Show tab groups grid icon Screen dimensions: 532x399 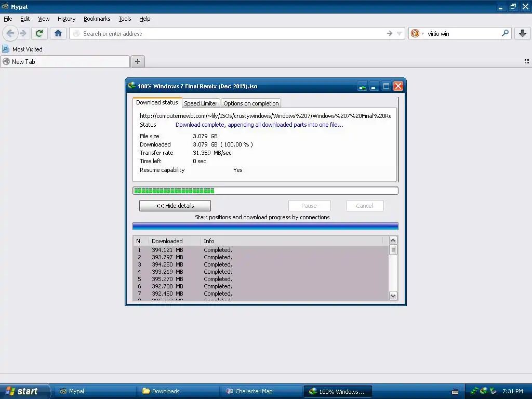(x=527, y=61)
